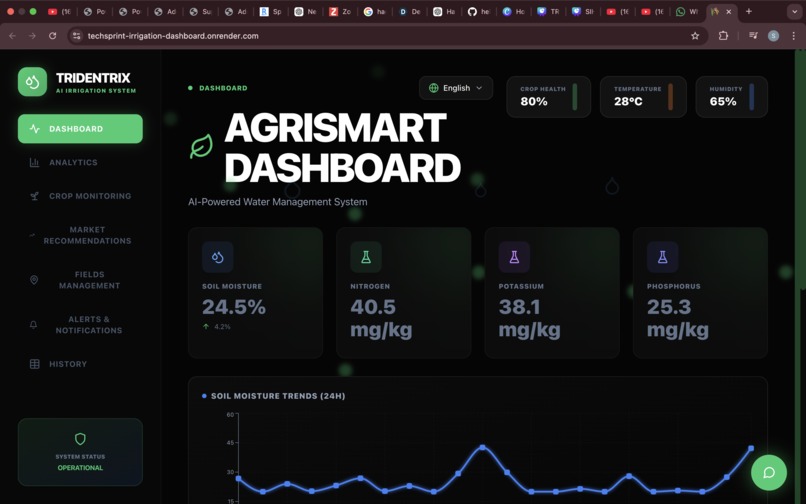Click the peak data point on moisture chart

coord(482,447)
